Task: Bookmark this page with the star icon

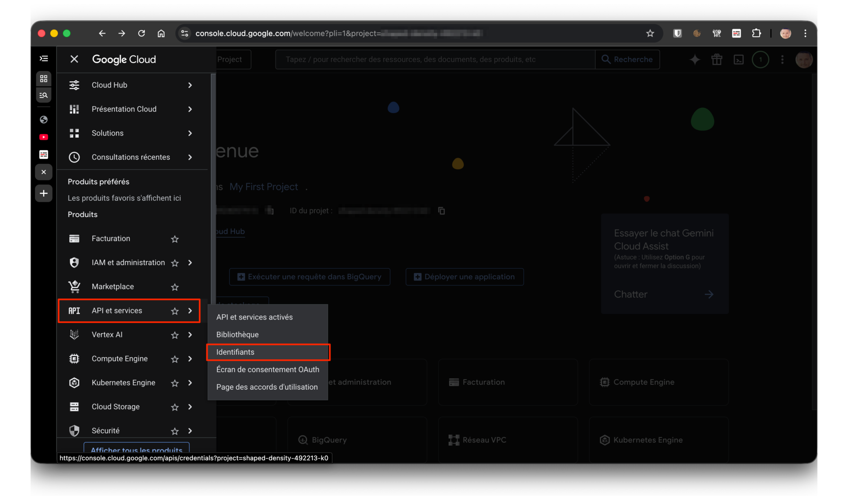Action: [650, 34]
